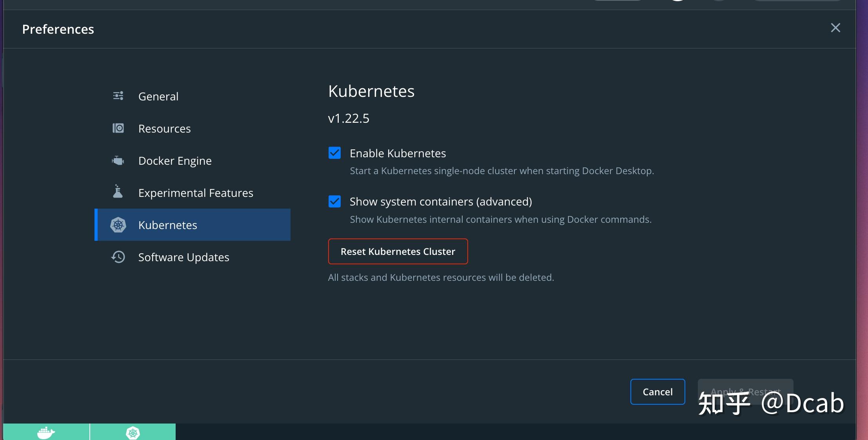This screenshot has height=440, width=868.
Task: Switch to the Resources section
Action: click(165, 129)
